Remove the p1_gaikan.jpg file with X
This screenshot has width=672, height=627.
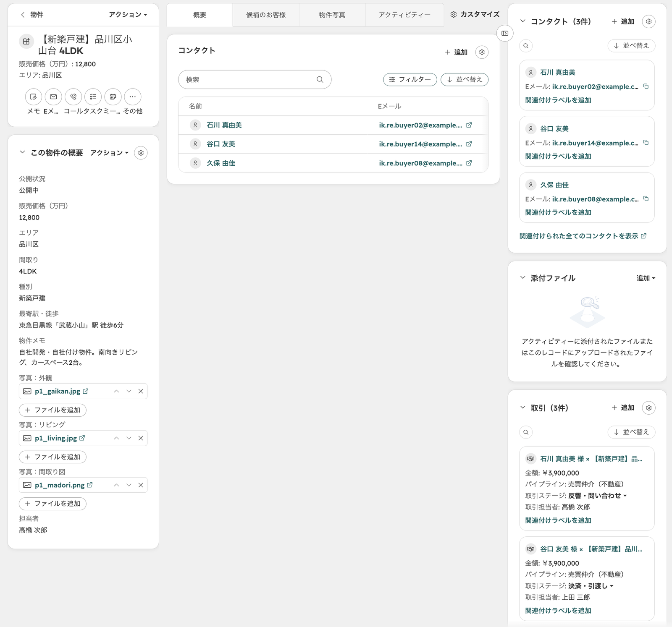pos(141,391)
